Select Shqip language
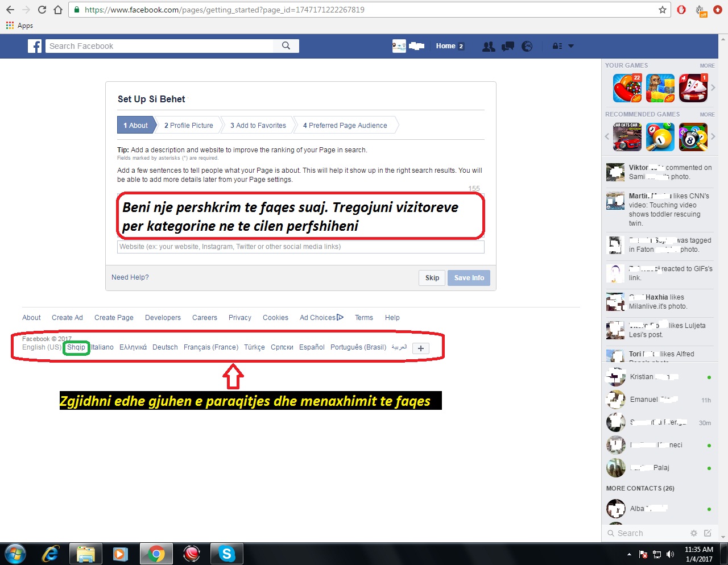Image resolution: width=728 pixels, height=565 pixels. [76, 347]
